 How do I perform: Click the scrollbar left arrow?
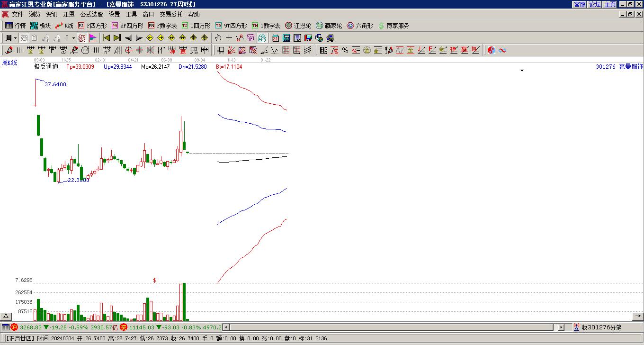pos(226,327)
